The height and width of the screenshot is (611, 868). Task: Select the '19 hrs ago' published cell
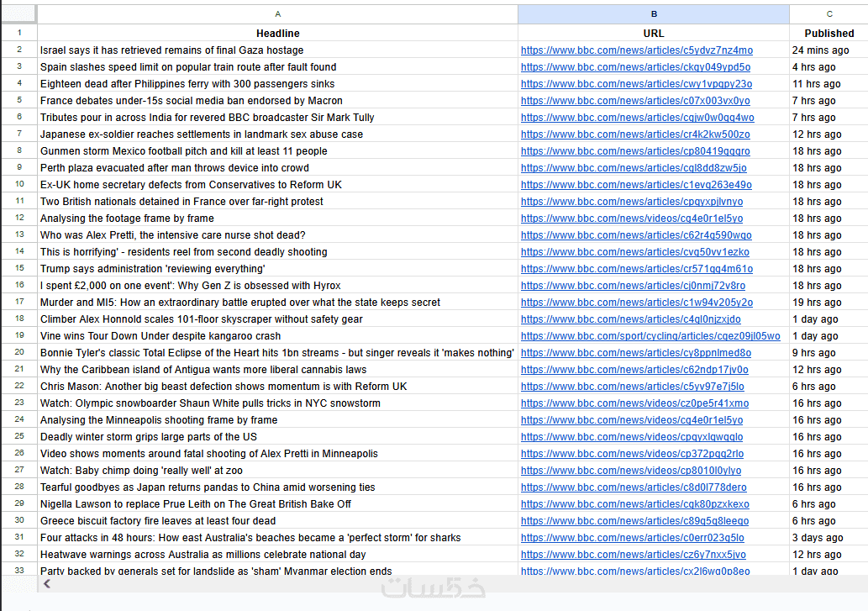(829, 303)
